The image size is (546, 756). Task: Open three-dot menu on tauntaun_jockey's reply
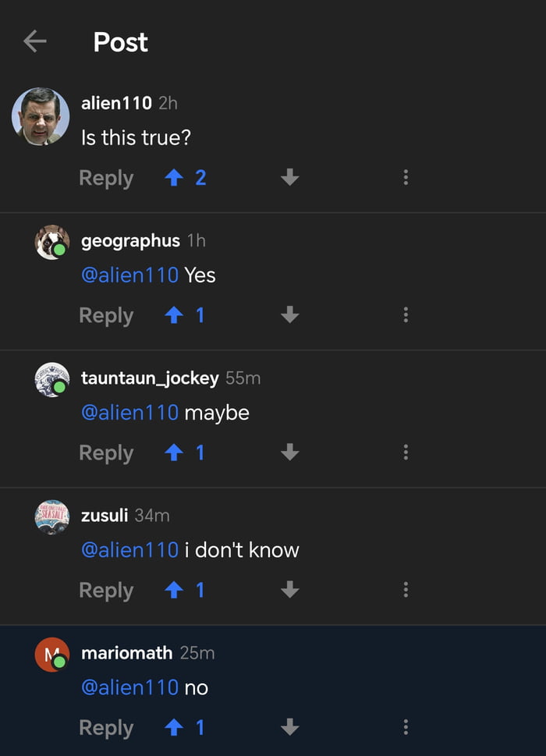pyautogui.click(x=406, y=453)
